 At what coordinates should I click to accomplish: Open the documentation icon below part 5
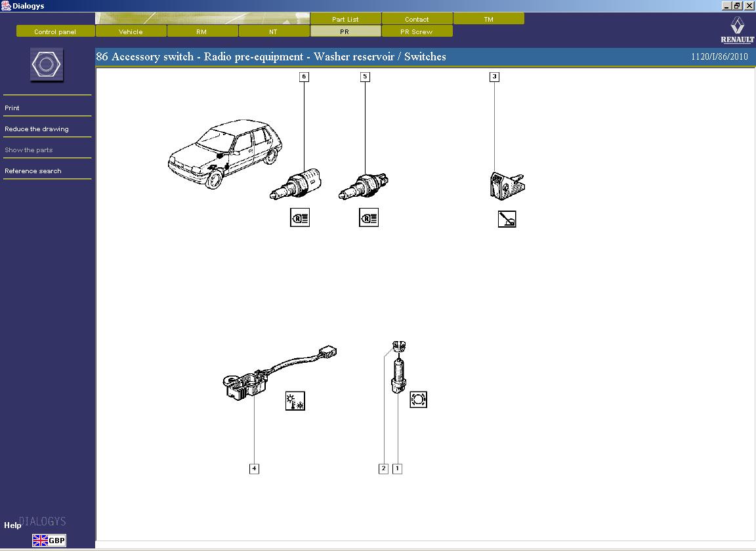point(368,218)
